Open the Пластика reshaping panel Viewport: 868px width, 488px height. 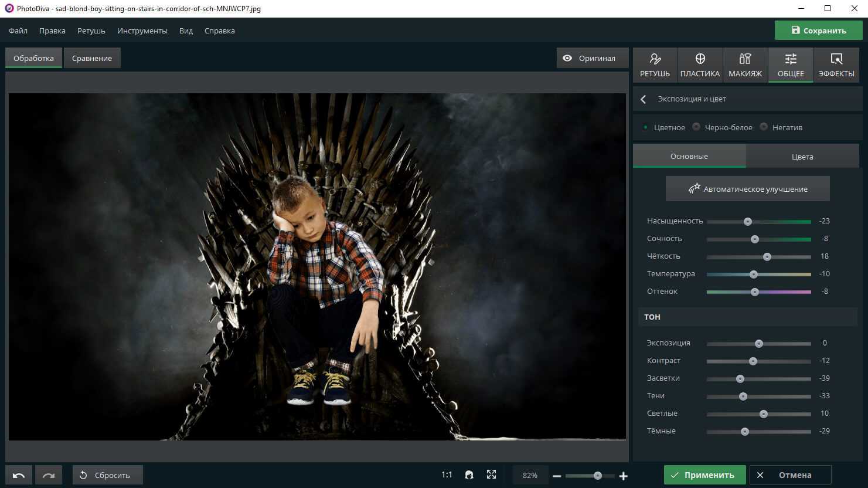click(x=700, y=65)
